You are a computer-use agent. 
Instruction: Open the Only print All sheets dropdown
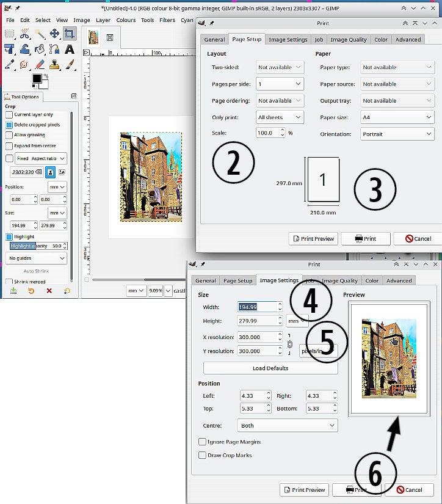click(280, 117)
